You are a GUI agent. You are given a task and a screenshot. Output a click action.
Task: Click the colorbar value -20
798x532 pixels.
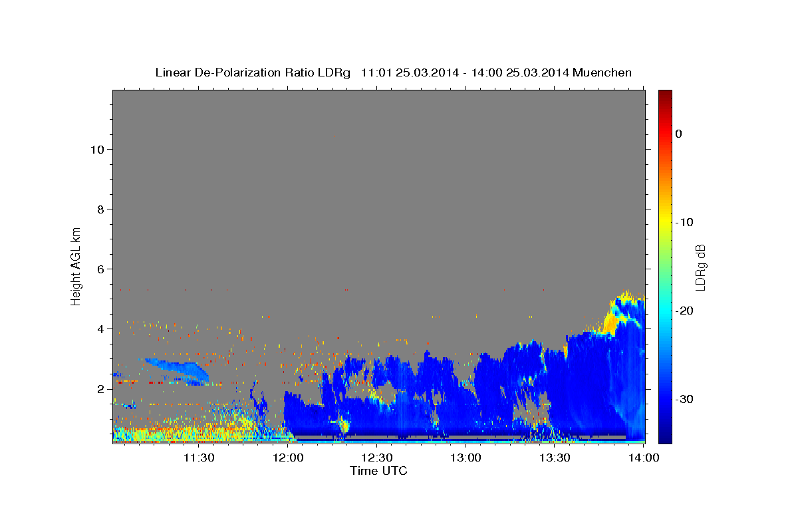coord(685,311)
